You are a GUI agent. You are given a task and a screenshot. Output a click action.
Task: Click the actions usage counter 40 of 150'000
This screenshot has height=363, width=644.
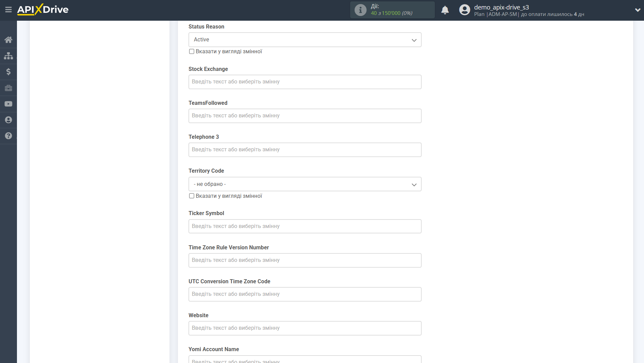pos(391,13)
